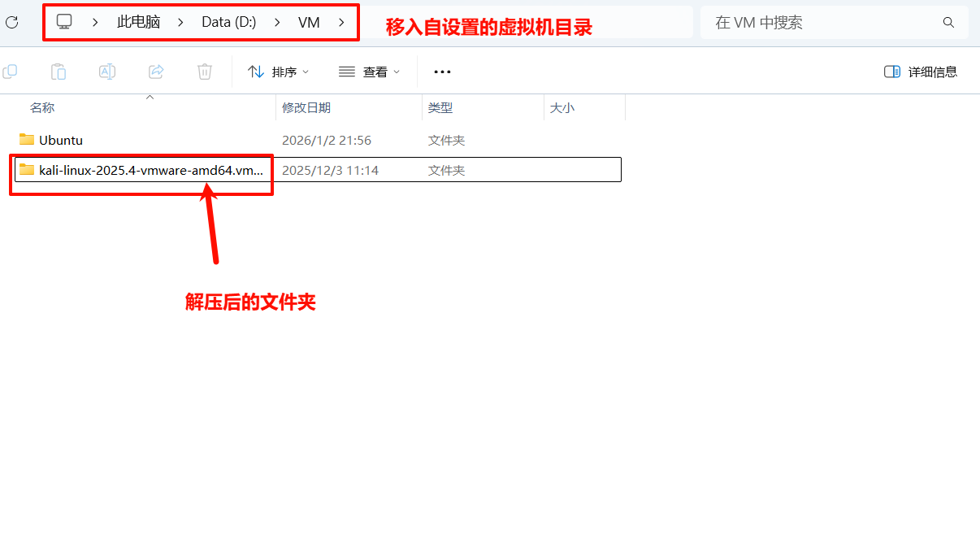980x535 pixels.
Task: Navigate to 此电脑 in breadcrumb
Action: pyautogui.click(x=138, y=23)
